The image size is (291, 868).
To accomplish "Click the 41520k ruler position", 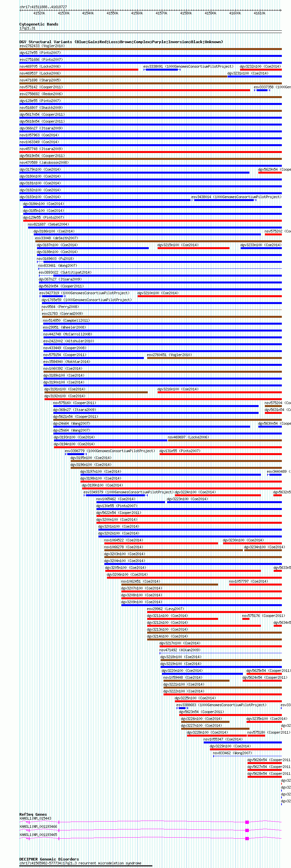I will [40, 13].
